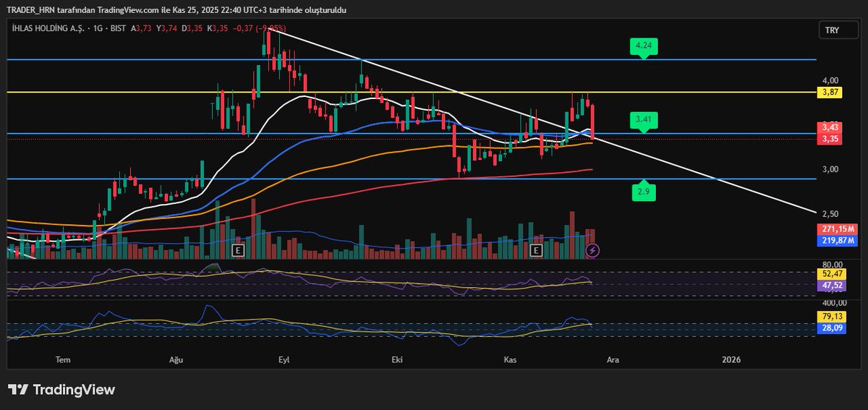Select the green 4.24 price label
The width and height of the screenshot is (868, 410).
(x=642, y=47)
